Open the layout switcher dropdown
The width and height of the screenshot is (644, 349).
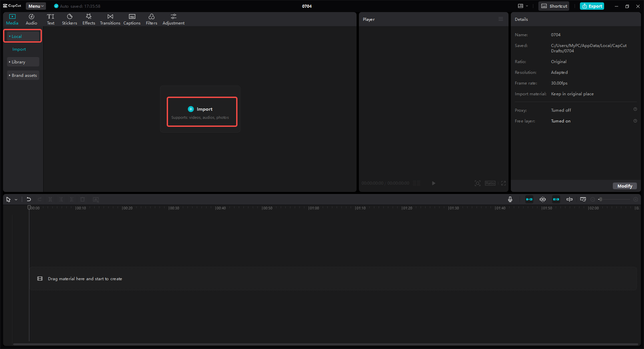tap(523, 6)
